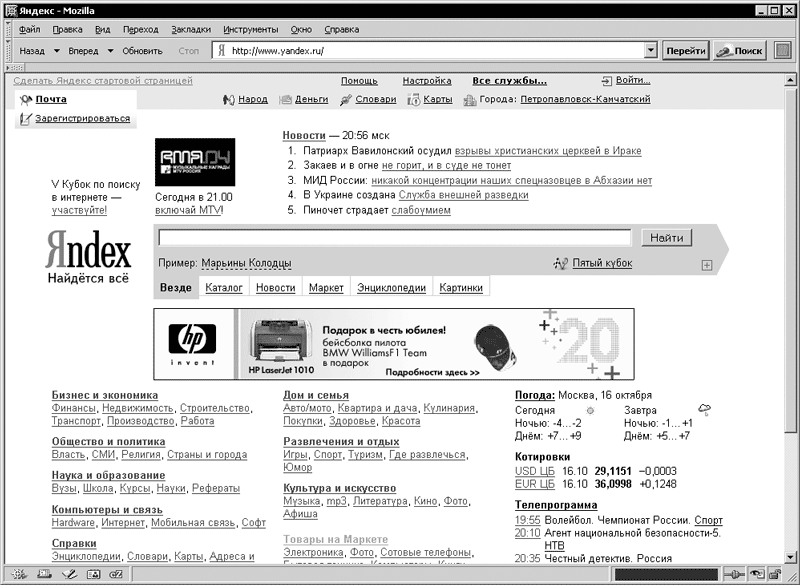Click the pencil icon beside Зарегистрироваться
The height and width of the screenshot is (585, 800).
tap(26, 119)
